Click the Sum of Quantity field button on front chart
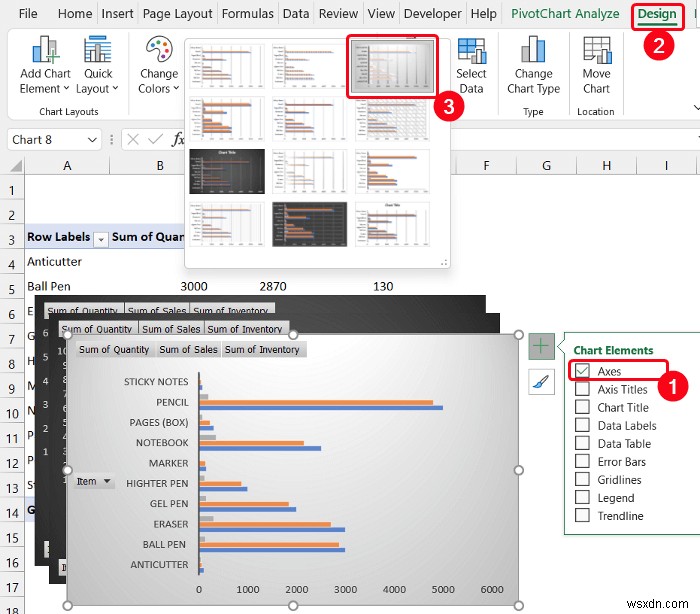 pos(114,350)
